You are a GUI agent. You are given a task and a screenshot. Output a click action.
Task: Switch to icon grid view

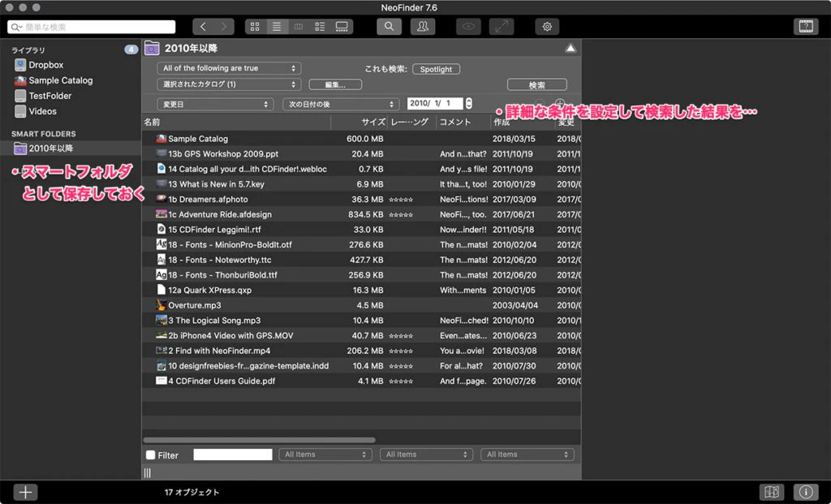(x=255, y=27)
